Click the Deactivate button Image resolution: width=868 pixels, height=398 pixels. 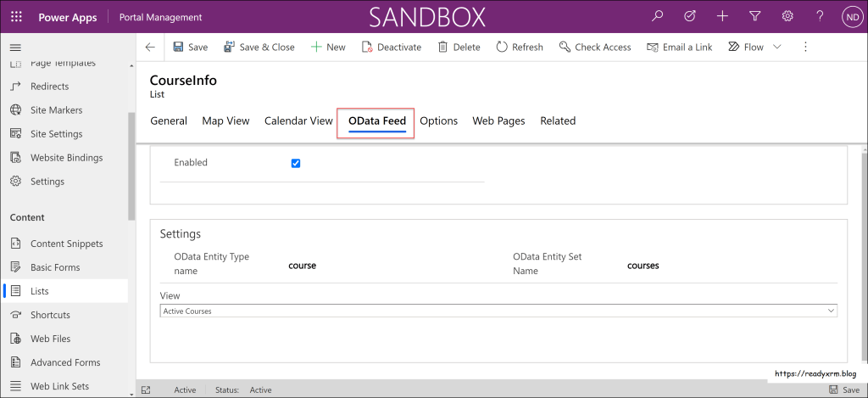click(391, 48)
